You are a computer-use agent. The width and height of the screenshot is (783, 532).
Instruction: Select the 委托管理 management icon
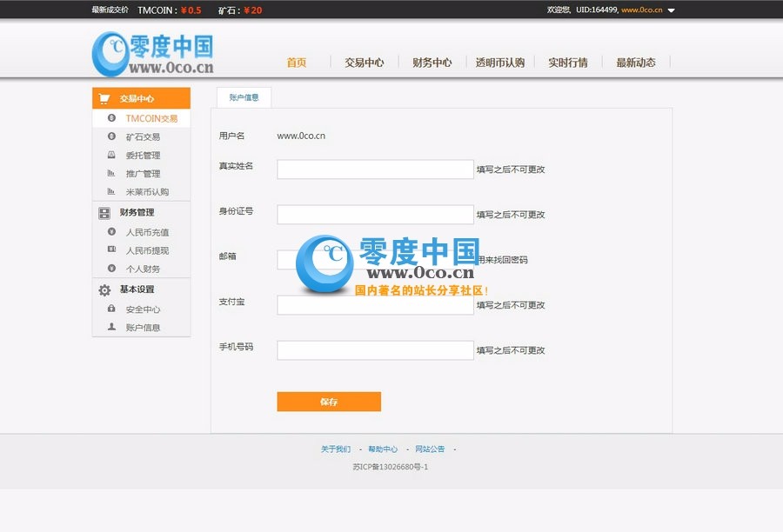tap(110, 155)
